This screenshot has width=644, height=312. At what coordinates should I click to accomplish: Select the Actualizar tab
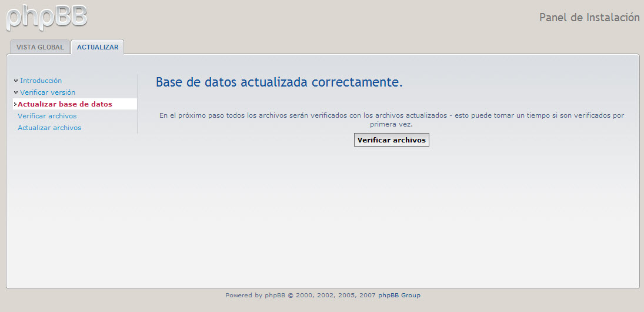(x=98, y=47)
